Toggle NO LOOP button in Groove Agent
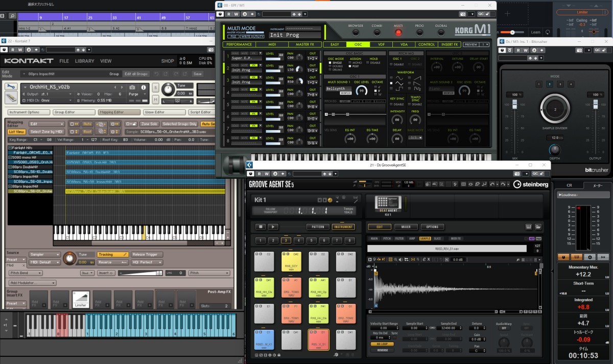 [382, 344]
